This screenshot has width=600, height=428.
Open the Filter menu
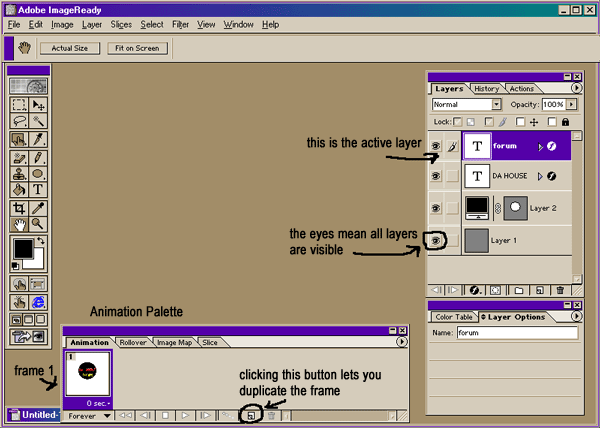click(x=180, y=24)
